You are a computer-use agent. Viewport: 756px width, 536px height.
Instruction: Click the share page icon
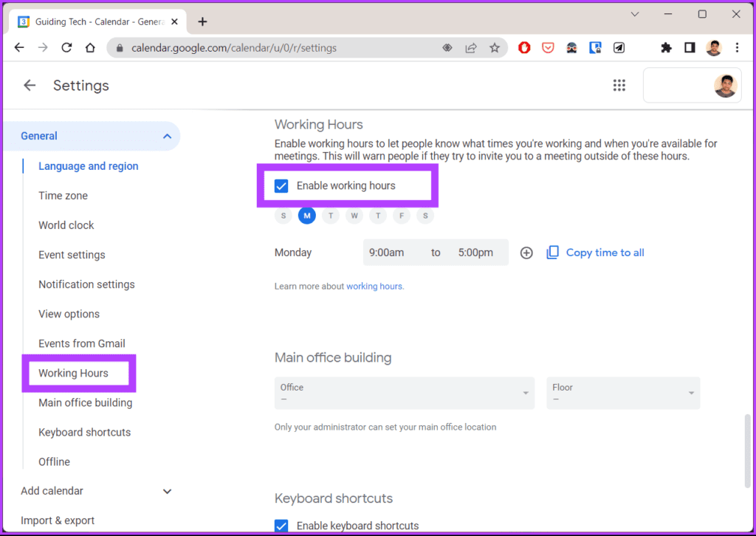[x=471, y=48]
